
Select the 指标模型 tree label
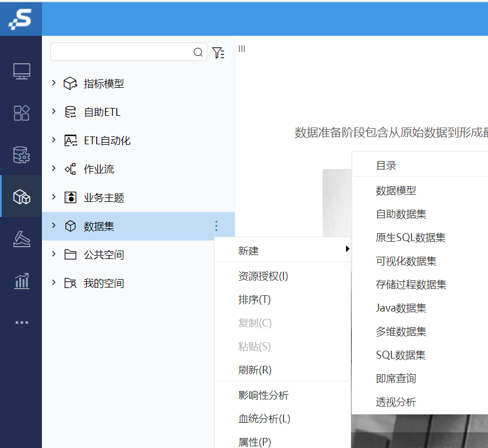103,83
